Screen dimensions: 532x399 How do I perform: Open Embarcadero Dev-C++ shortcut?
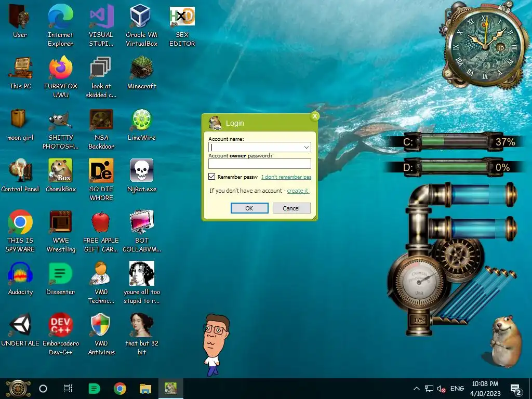click(x=61, y=334)
